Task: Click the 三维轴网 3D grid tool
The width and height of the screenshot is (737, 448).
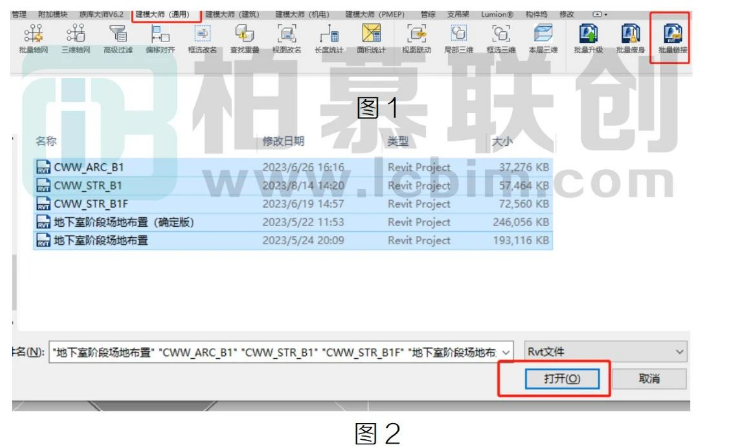Action: pyautogui.click(x=75, y=39)
